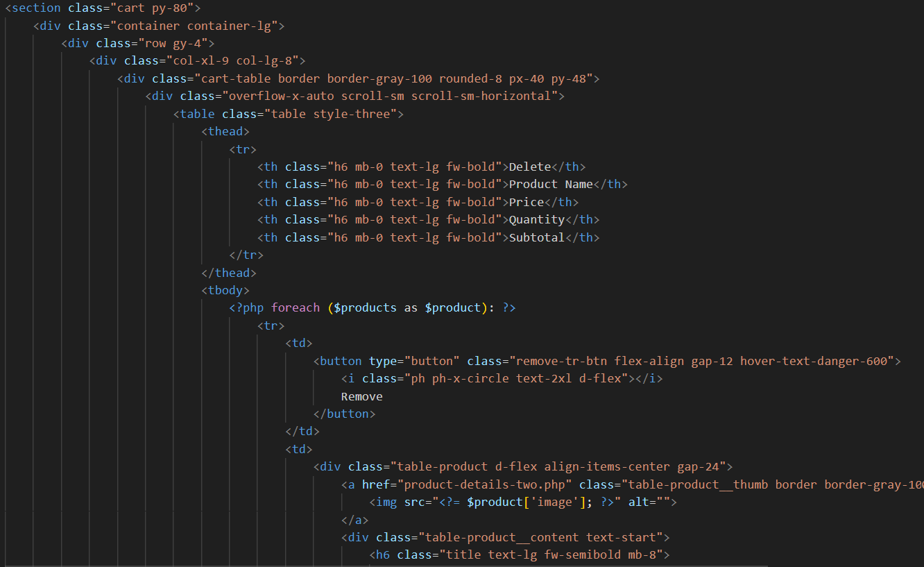Click the Delete table header text

(529, 166)
